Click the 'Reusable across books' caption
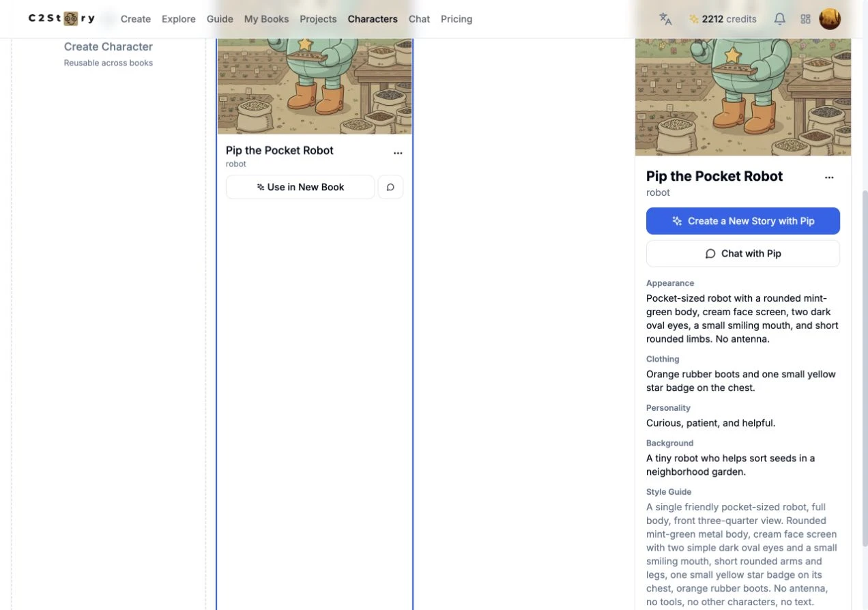 pos(108,63)
